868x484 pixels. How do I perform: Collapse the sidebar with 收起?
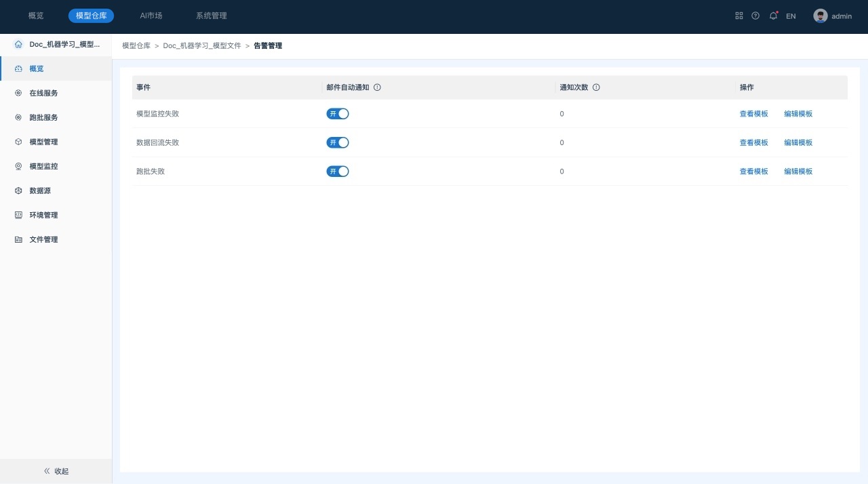tap(56, 471)
